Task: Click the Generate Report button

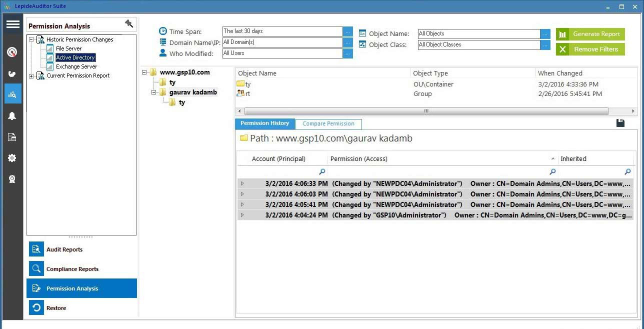Action: tap(590, 34)
